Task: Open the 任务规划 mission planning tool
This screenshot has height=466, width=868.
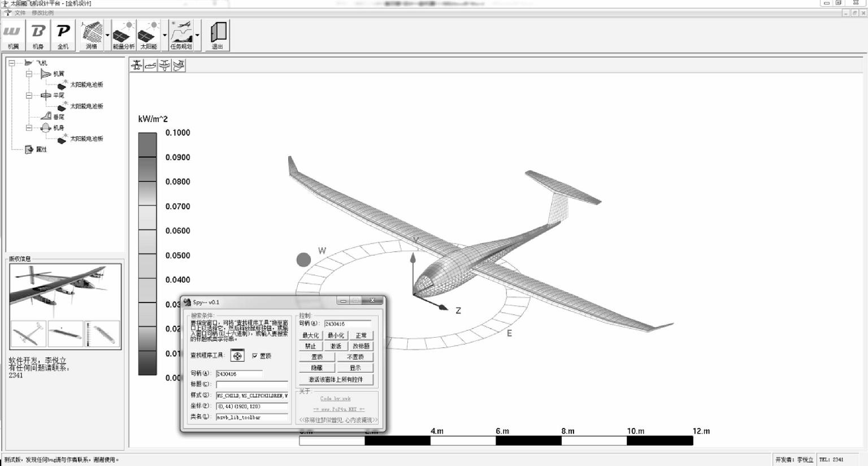Action: coord(181,36)
